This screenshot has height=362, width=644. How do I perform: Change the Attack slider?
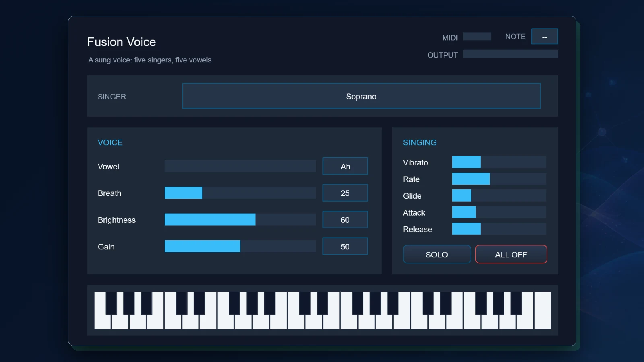pyautogui.click(x=499, y=212)
